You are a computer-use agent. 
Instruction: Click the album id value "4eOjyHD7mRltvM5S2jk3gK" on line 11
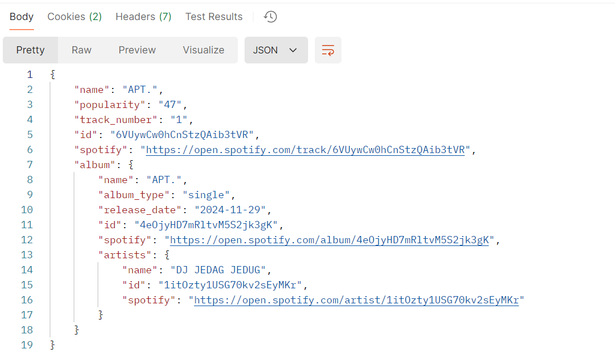coord(206,225)
